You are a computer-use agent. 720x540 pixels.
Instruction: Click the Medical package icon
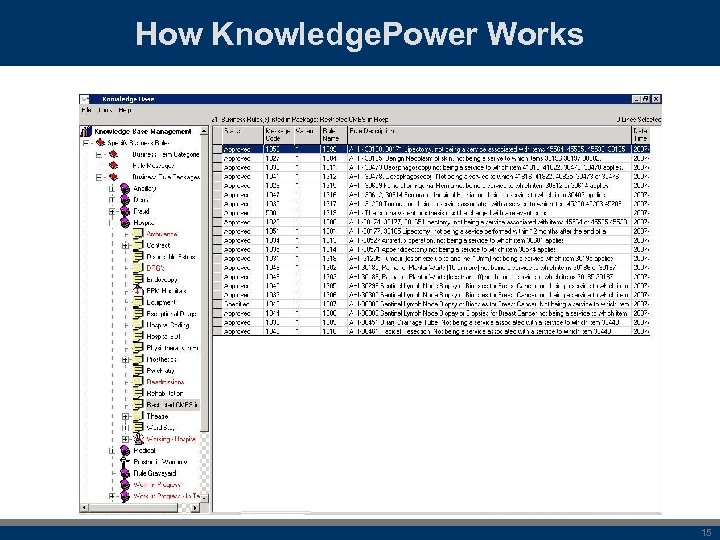(124, 450)
